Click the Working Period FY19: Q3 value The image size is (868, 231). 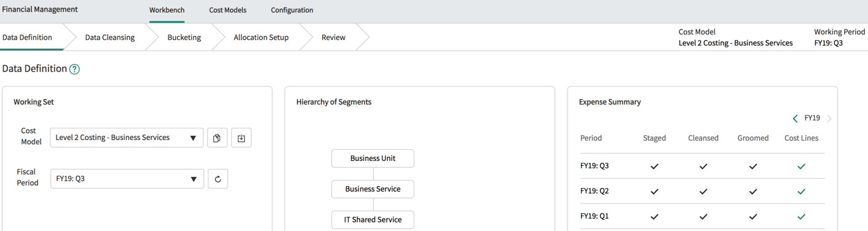click(828, 43)
